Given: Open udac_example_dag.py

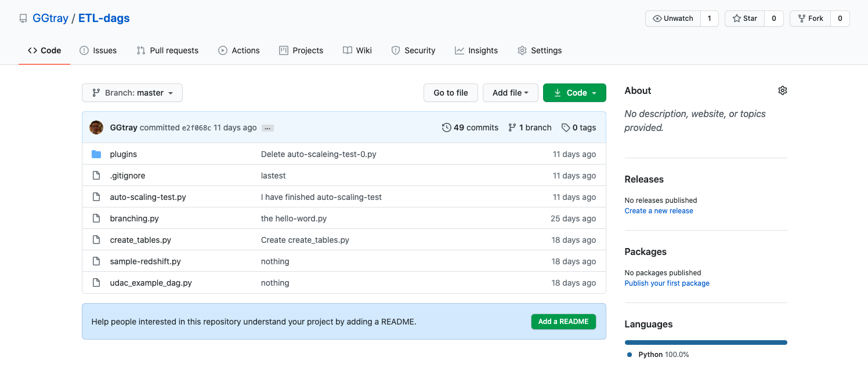Looking at the screenshot, I should pos(151,283).
